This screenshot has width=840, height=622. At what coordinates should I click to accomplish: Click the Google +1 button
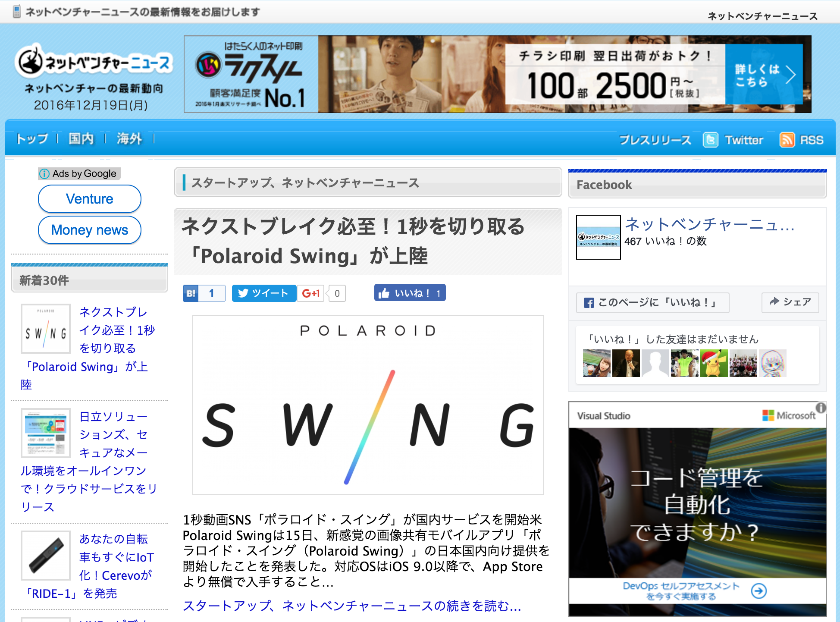(x=310, y=293)
